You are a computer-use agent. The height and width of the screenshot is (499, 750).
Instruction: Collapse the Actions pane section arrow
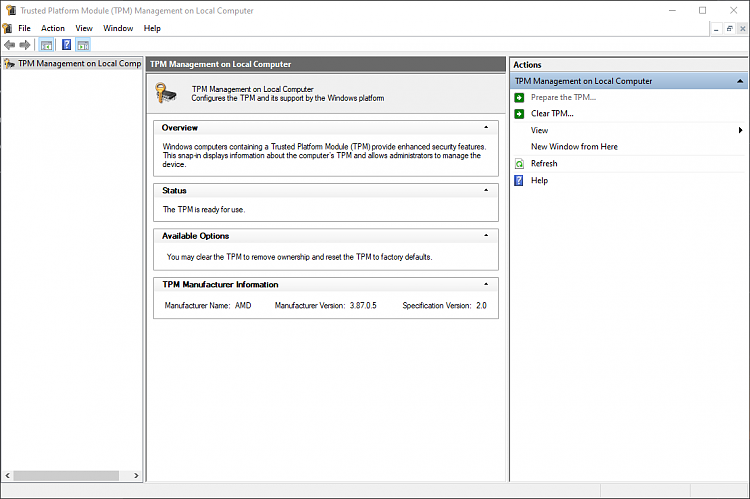[x=740, y=81]
